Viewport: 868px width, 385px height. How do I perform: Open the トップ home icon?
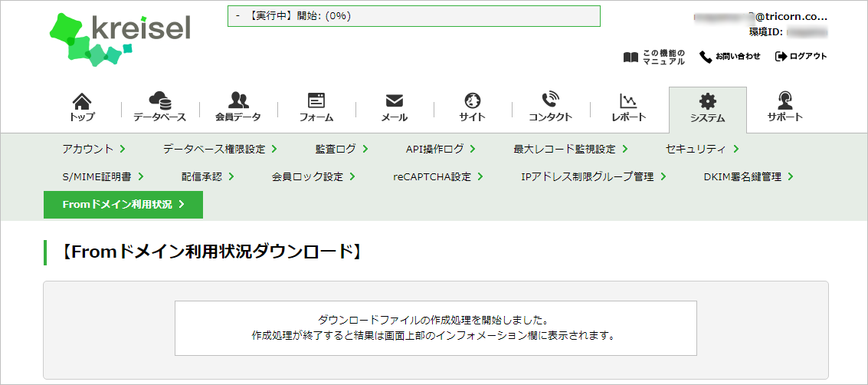point(82,100)
